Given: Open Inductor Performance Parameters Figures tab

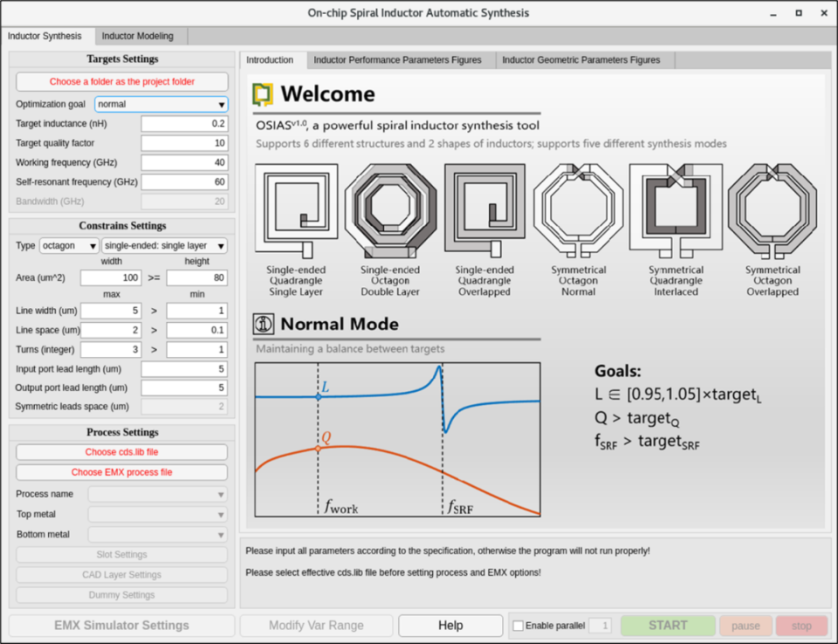Looking at the screenshot, I should (x=397, y=60).
